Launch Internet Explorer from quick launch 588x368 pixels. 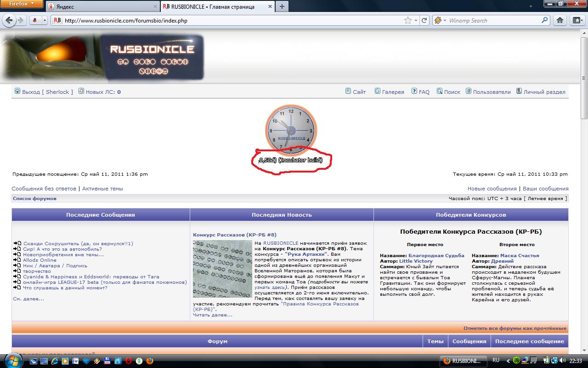(x=55, y=361)
